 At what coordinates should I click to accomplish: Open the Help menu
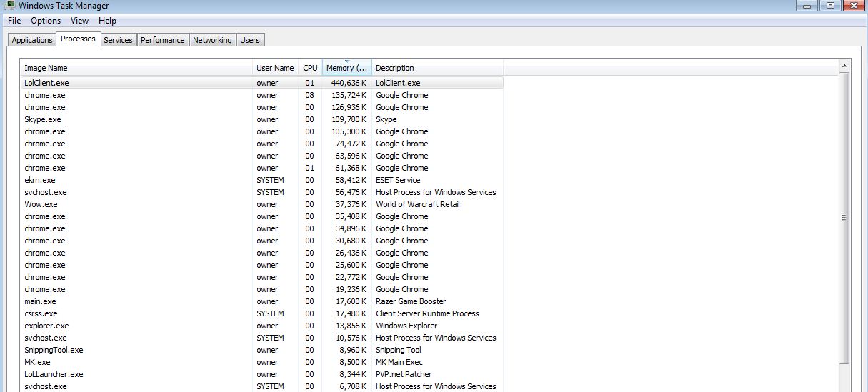tap(107, 21)
